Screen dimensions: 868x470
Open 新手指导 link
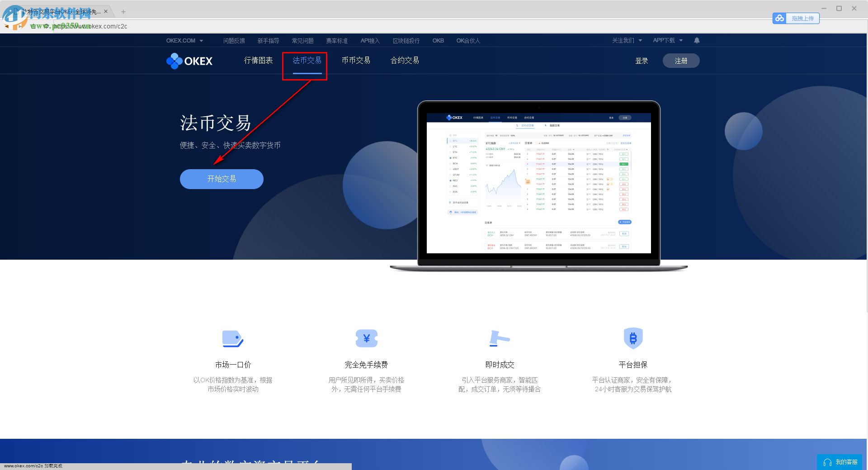coord(268,41)
